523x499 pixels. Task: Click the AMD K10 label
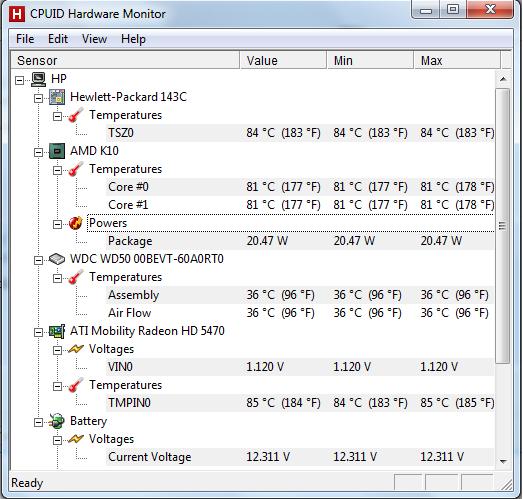tap(94, 151)
